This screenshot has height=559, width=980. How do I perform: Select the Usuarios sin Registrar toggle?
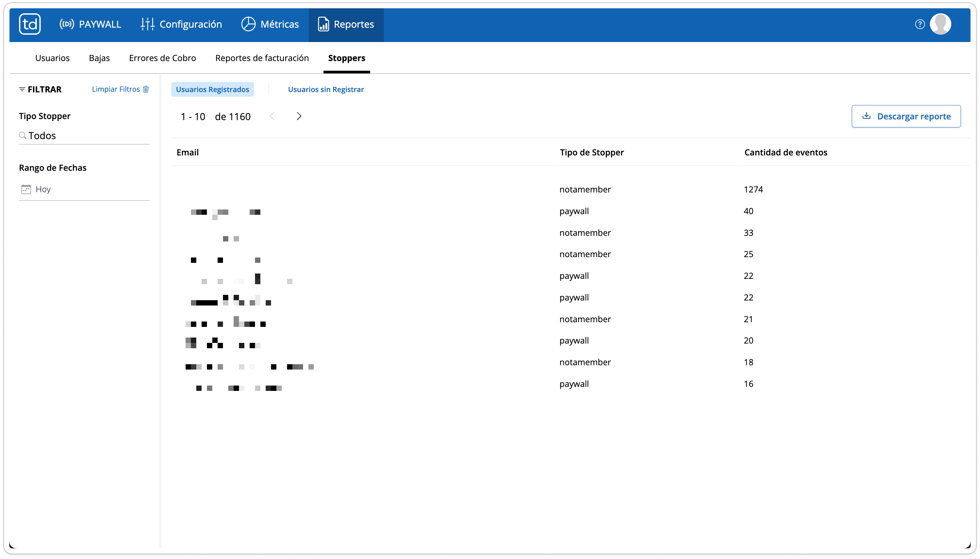(326, 89)
